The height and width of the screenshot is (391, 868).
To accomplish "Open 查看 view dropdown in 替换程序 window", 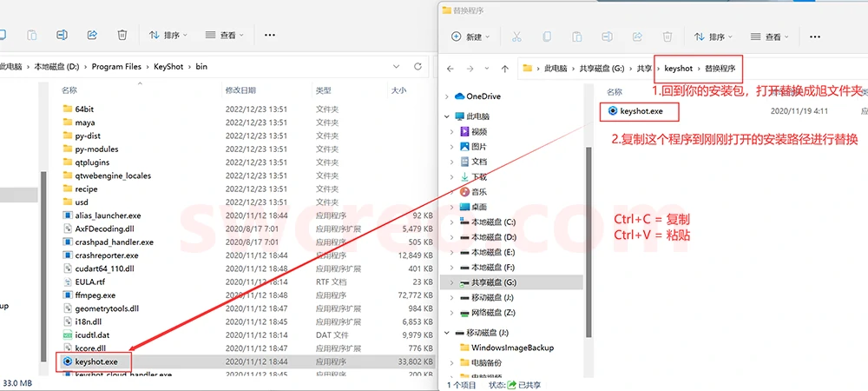I will [x=769, y=36].
